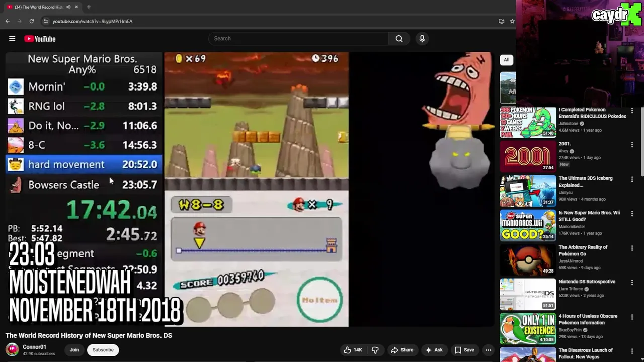Open title 'Nintendo DS Retrospective'
Image resolution: width=644 pixels, height=362 pixels.
[x=587, y=282]
